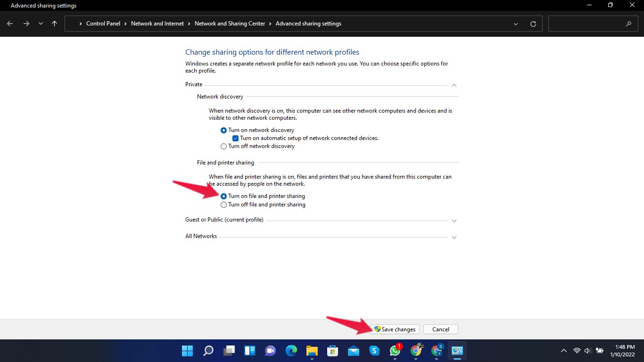Launch Google Chrome

417,351
